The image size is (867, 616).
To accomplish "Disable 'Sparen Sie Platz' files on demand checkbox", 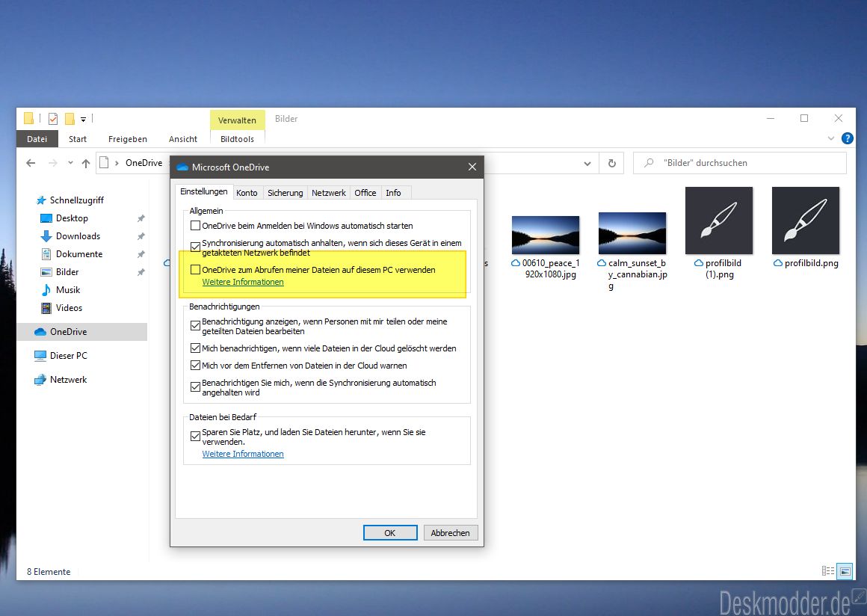I will [195, 437].
